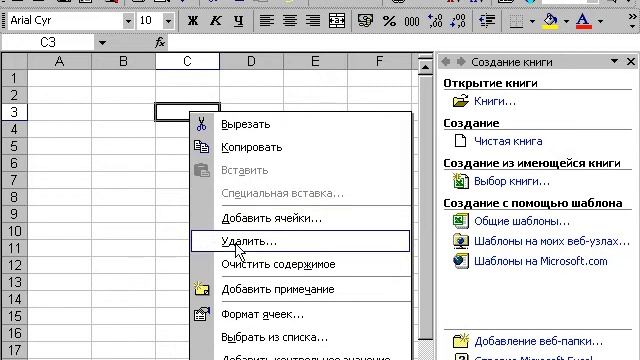Choose Выбрать из списка... menu entry
Screen dimensions: 640x360
click(300, 338)
